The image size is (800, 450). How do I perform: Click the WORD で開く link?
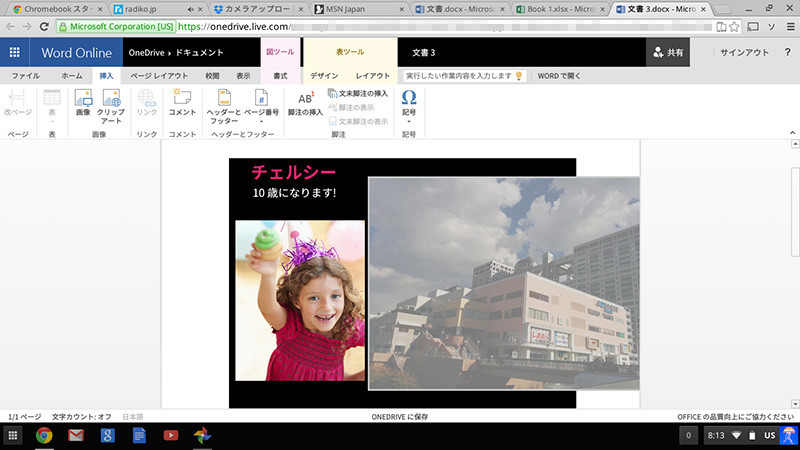560,75
